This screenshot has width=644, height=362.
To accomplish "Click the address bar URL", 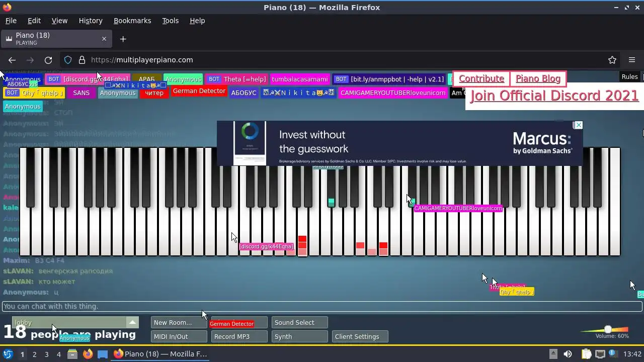I will 142,60.
